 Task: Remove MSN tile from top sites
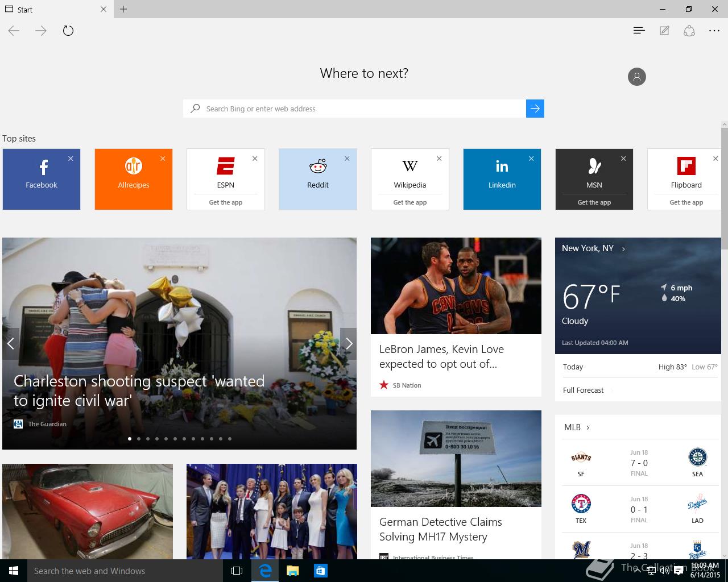point(623,159)
